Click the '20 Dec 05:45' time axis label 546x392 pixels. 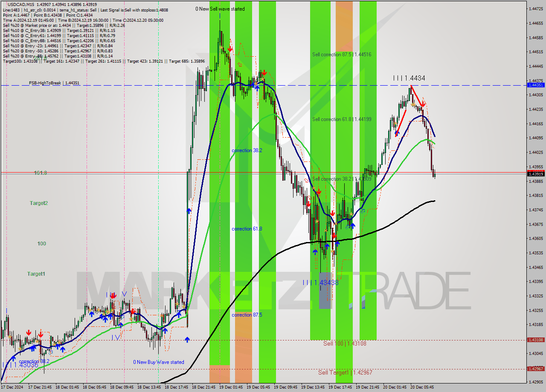coord(422,387)
